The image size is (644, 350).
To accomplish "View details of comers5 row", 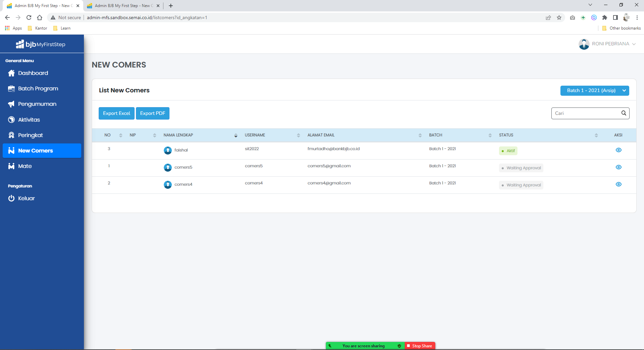I will pyautogui.click(x=618, y=167).
